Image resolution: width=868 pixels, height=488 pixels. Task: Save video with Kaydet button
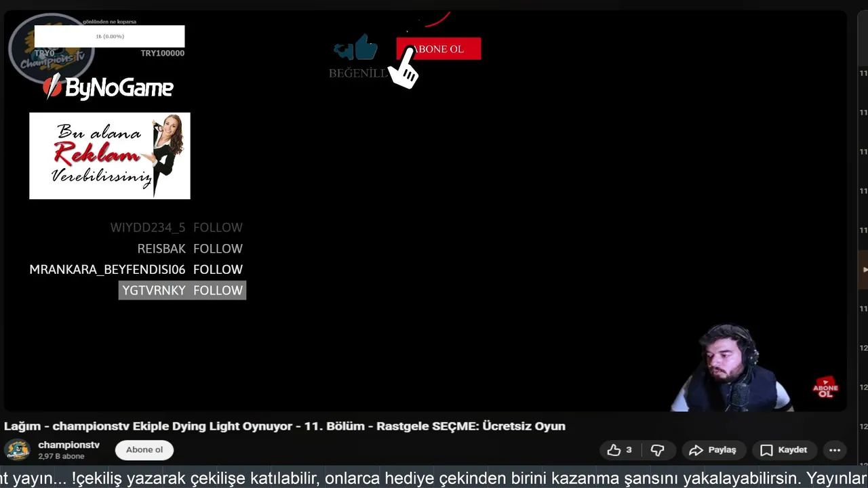click(783, 450)
